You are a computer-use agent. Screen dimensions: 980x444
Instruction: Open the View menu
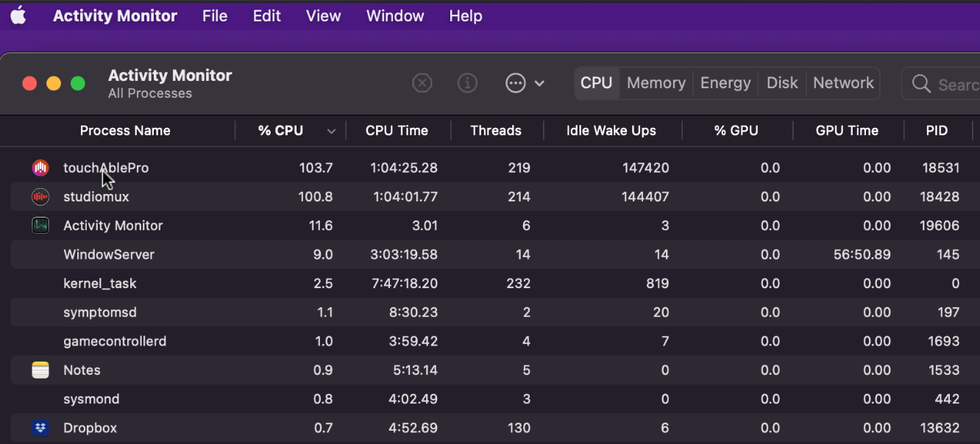point(323,16)
